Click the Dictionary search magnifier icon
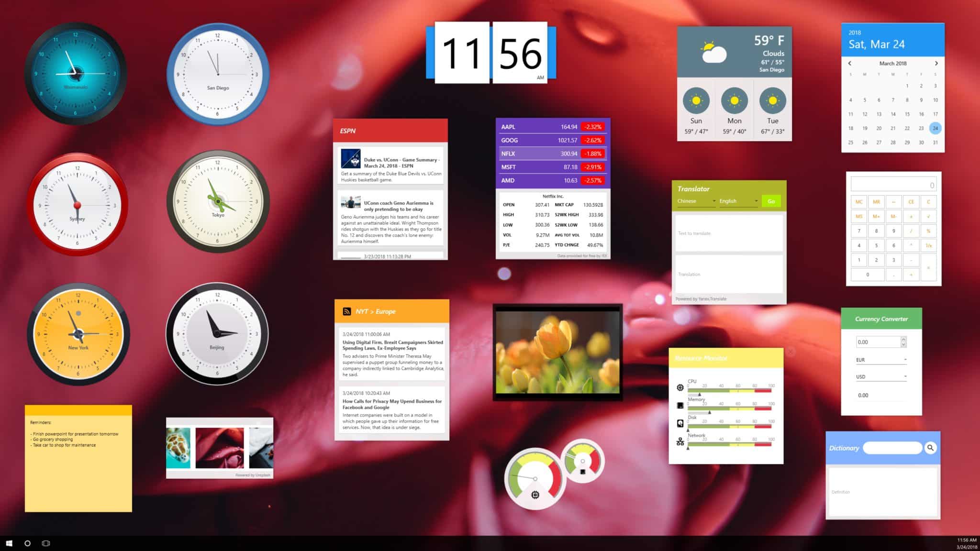The height and width of the screenshot is (551, 980). coord(930,448)
